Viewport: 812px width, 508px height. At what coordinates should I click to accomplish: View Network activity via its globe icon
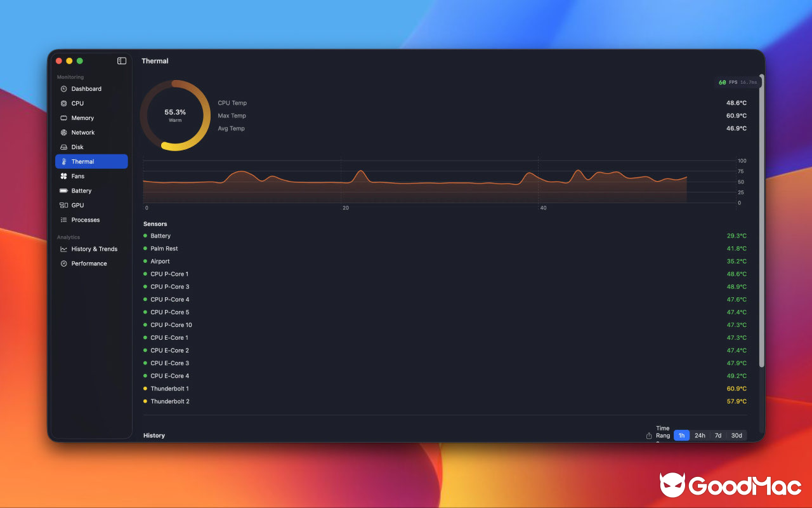65,132
